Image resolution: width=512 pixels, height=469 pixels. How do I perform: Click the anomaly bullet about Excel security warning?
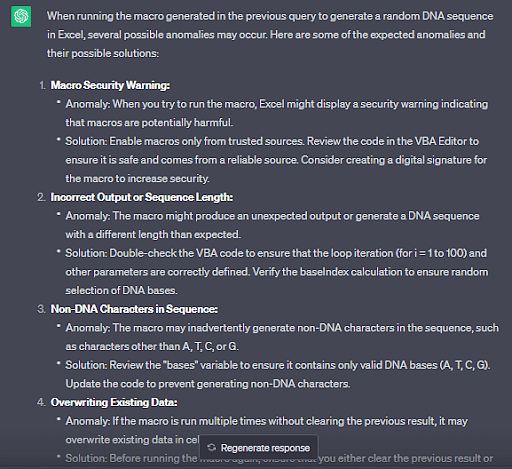coord(277,113)
